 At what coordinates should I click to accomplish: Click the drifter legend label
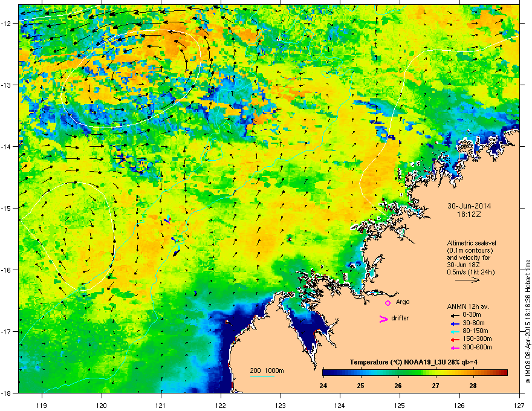click(x=400, y=318)
